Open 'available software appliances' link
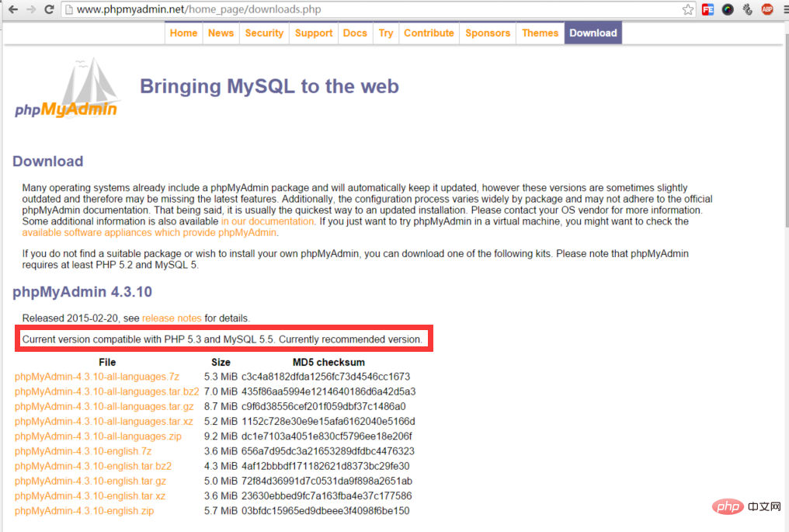Screen dimensions: 789x532 pos(148,232)
